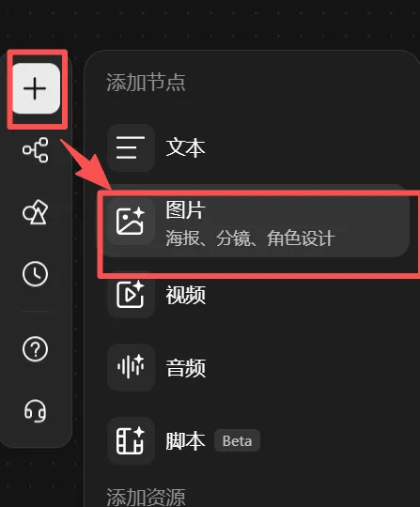Open the history clock icon
The image size is (420, 507).
36,274
